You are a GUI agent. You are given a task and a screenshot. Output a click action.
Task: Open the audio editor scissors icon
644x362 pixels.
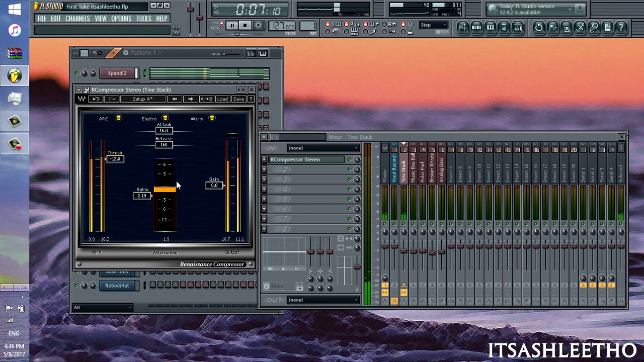[x=580, y=28]
